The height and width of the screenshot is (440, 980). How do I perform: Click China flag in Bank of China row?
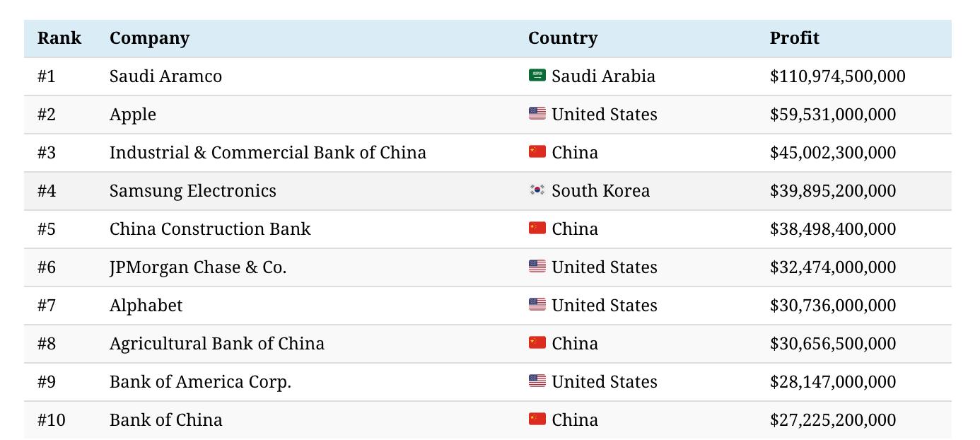coord(537,419)
